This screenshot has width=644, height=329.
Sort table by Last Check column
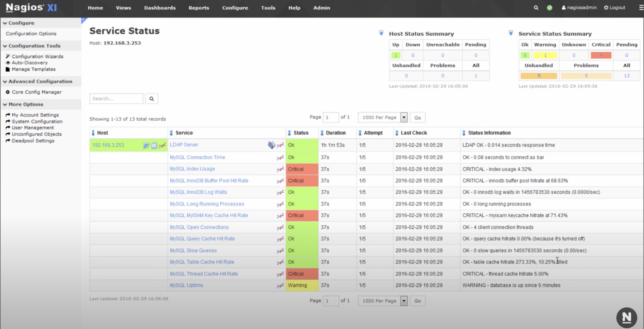(x=411, y=133)
